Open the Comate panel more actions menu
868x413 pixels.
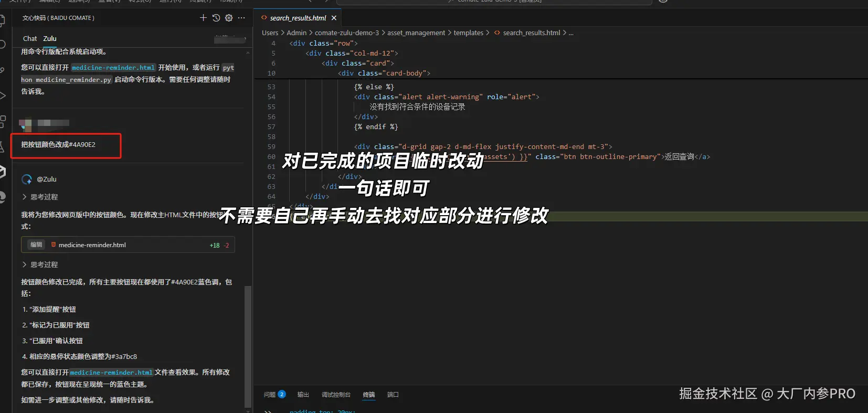tap(241, 18)
